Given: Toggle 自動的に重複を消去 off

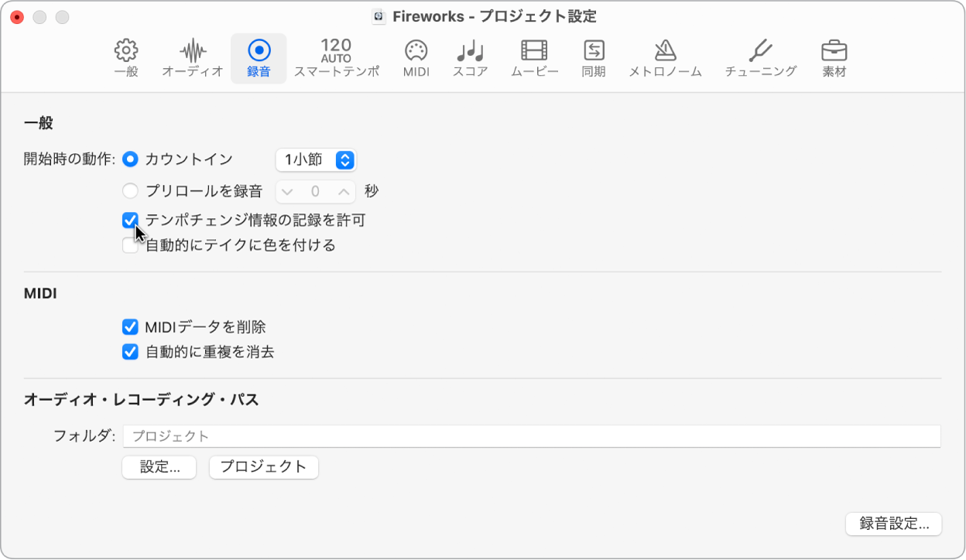Looking at the screenshot, I should click(129, 352).
